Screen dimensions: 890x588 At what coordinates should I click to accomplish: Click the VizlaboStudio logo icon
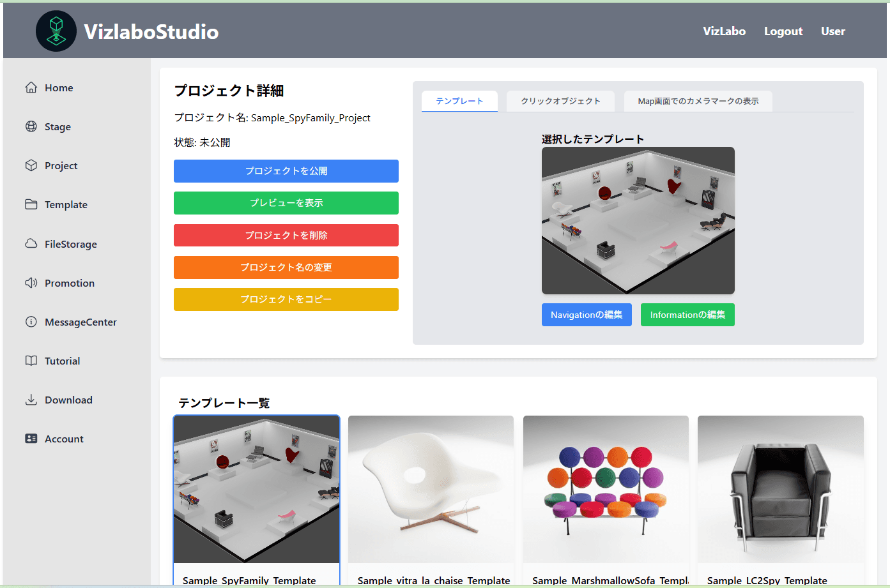tap(56, 31)
